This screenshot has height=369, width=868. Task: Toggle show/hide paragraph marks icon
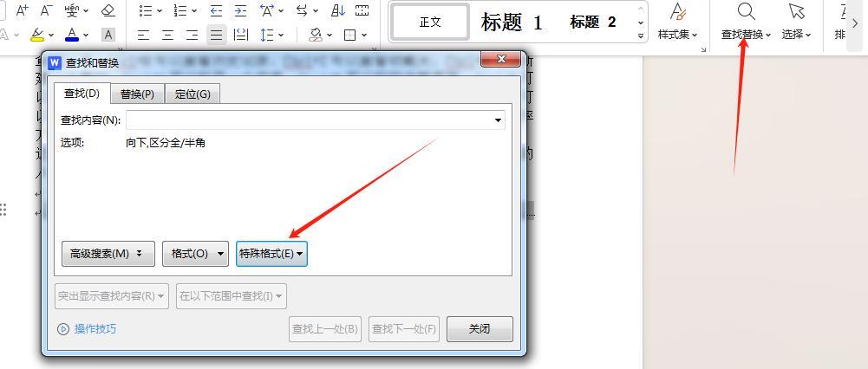point(362,10)
